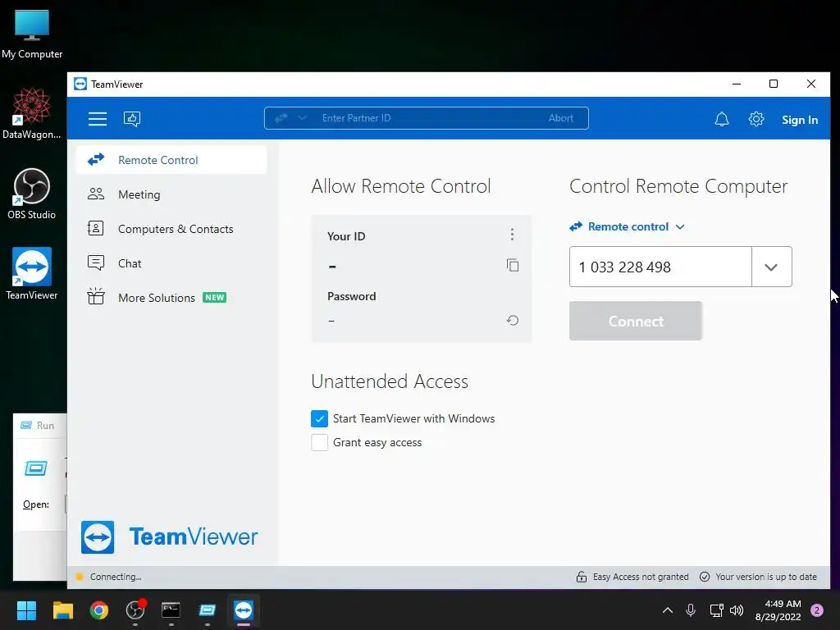
Task: Open My Computer desktop icon
Action: pos(32,34)
